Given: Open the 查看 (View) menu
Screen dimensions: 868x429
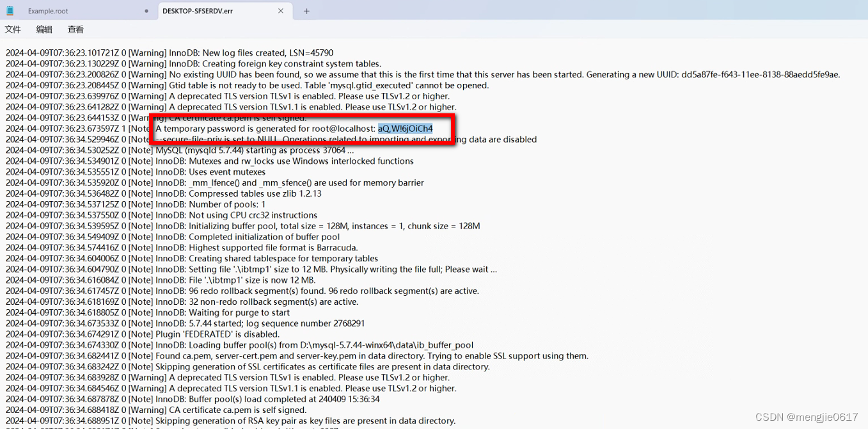Looking at the screenshot, I should [x=75, y=29].
